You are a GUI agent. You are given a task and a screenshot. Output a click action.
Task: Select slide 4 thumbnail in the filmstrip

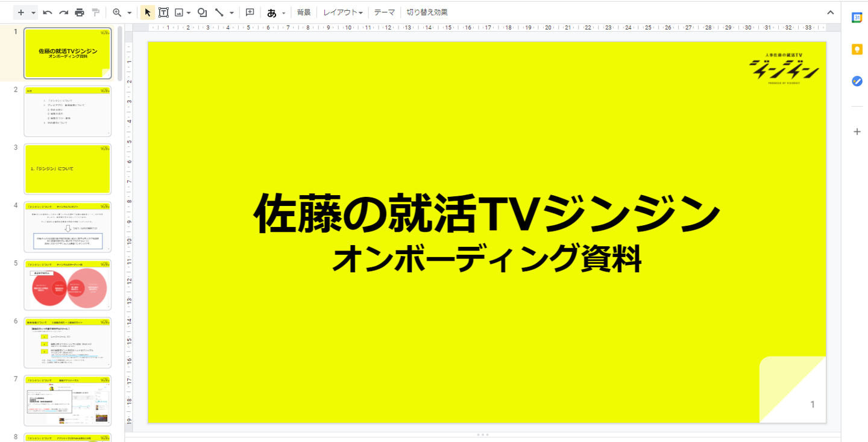coord(68,226)
